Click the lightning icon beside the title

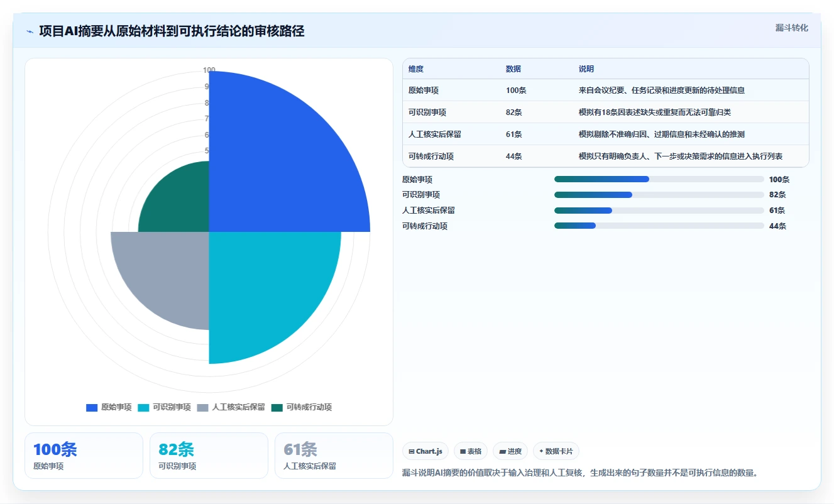pos(30,31)
